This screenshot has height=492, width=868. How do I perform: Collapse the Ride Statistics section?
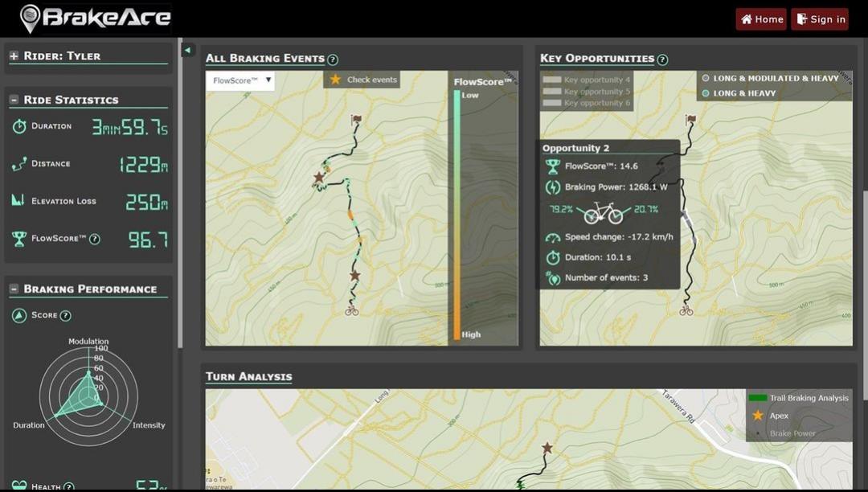point(14,100)
